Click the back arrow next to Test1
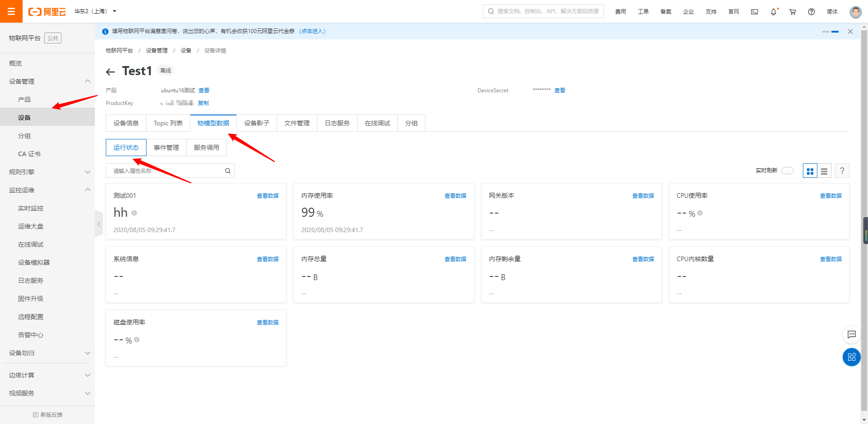The image size is (868, 424). click(110, 71)
